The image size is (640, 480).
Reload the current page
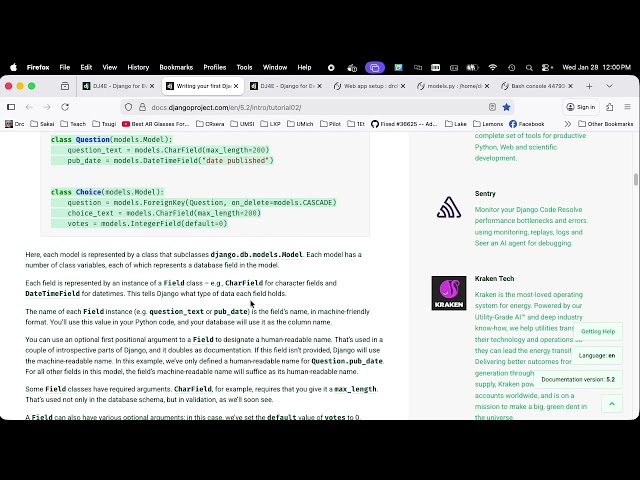tap(65, 107)
